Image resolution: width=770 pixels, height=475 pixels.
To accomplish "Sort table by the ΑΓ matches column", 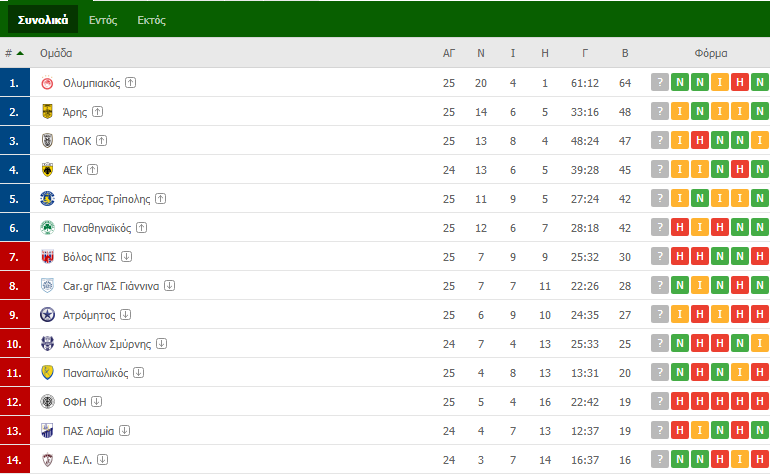I will 449,53.
